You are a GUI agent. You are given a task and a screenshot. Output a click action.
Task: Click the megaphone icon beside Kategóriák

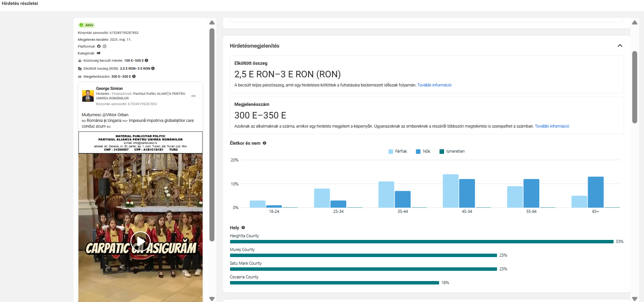[x=99, y=53]
